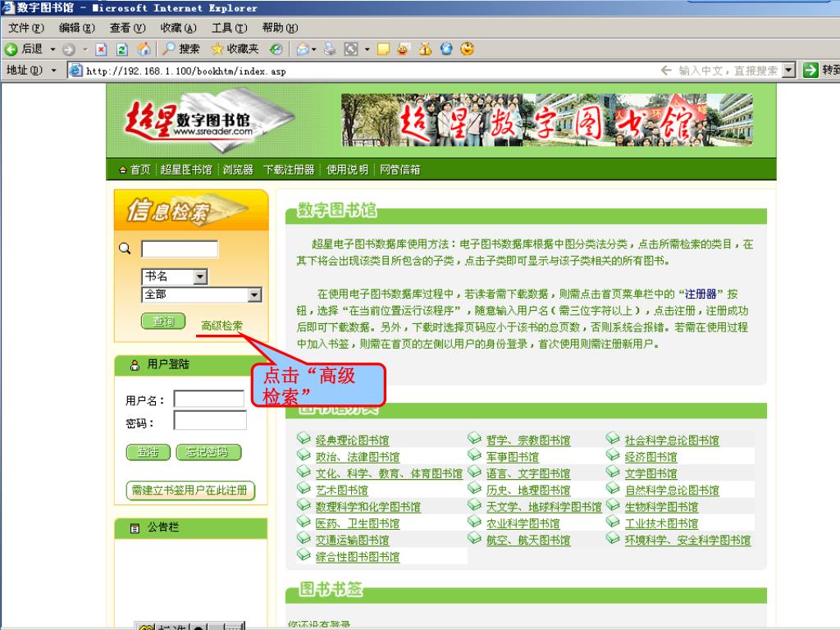Open 政治、法律图书馆 category link
The image size is (840, 630).
tap(358, 457)
